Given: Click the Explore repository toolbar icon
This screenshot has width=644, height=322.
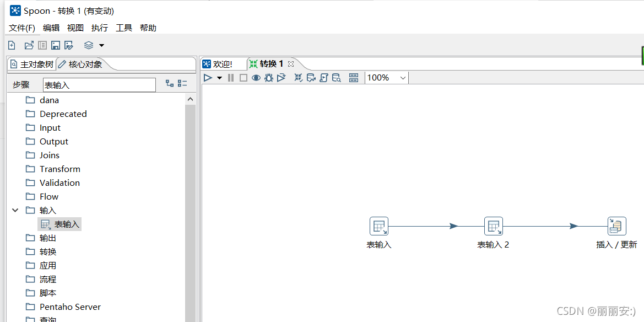Looking at the screenshot, I should 42,45.
